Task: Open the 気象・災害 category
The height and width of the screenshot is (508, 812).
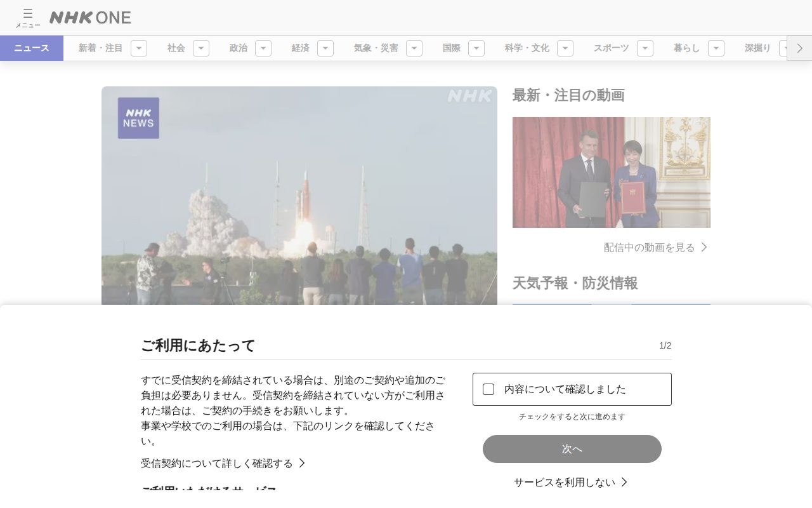Action: click(x=376, y=48)
